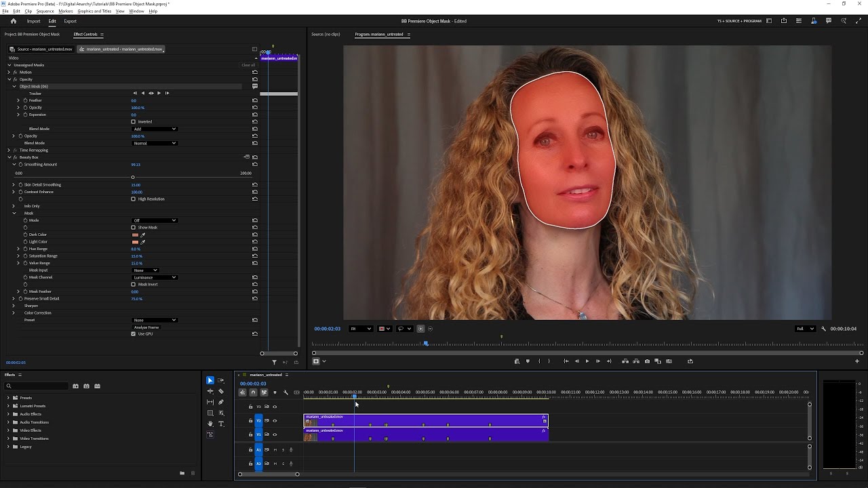Viewport: 868px width, 488px height.
Task: Select the Type tool
Action: pos(221,424)
